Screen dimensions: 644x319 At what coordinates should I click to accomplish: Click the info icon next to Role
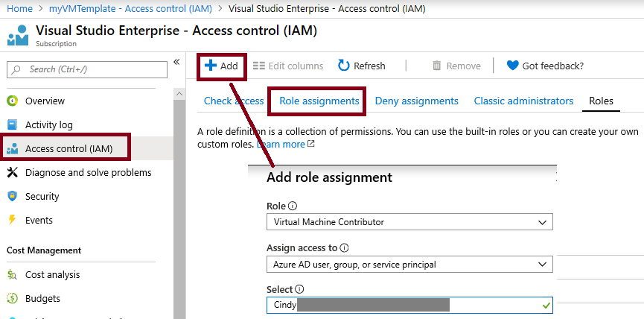(x=293, y=206)
